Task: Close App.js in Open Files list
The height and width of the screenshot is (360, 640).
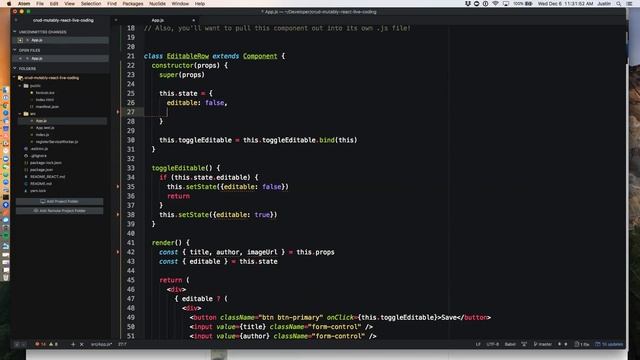Action: [20, 58]
